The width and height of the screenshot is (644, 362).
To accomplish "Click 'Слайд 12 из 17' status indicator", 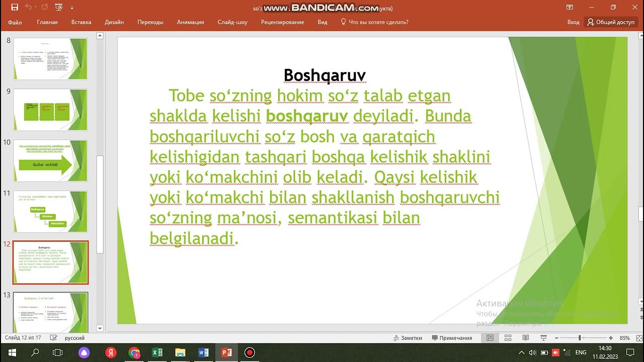I will [23, 338].
